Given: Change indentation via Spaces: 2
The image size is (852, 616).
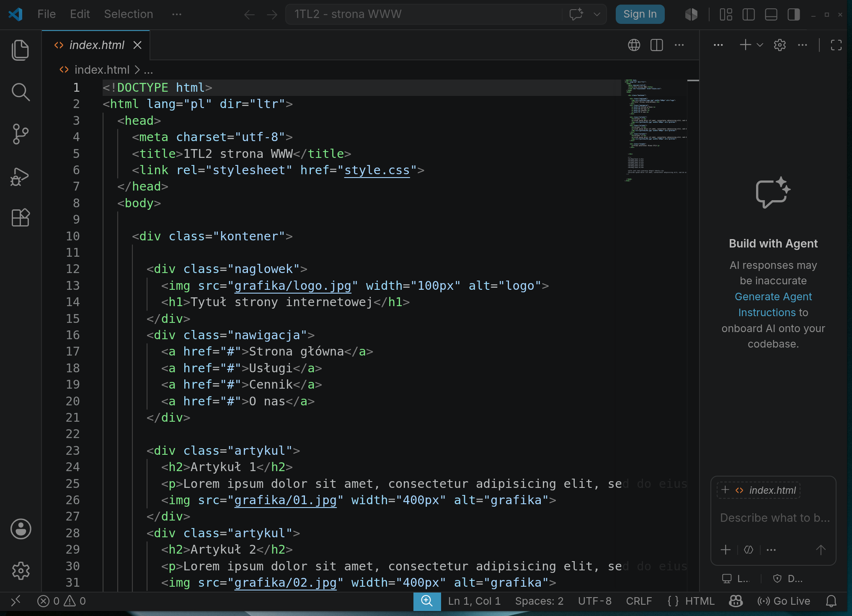Looking at the screenshot, I should tap(539, 601).
